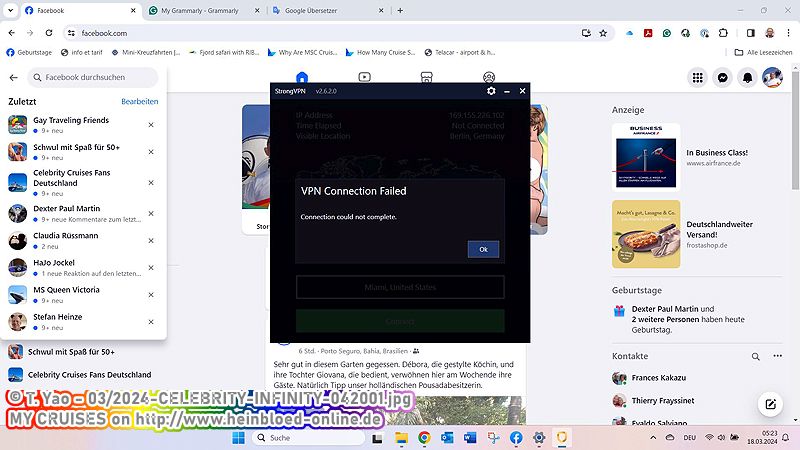Screen dimensions: 800x450
Task: Open 'Alle Lesezeichen' bookmarks folder
Action: click(763, 52)
